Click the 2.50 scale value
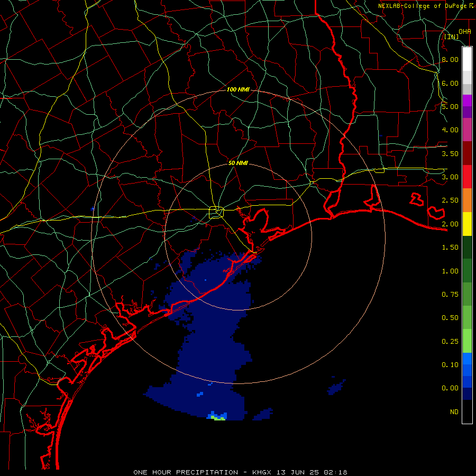The height and width of the screenshot is (476, 476). pos(450,200)
